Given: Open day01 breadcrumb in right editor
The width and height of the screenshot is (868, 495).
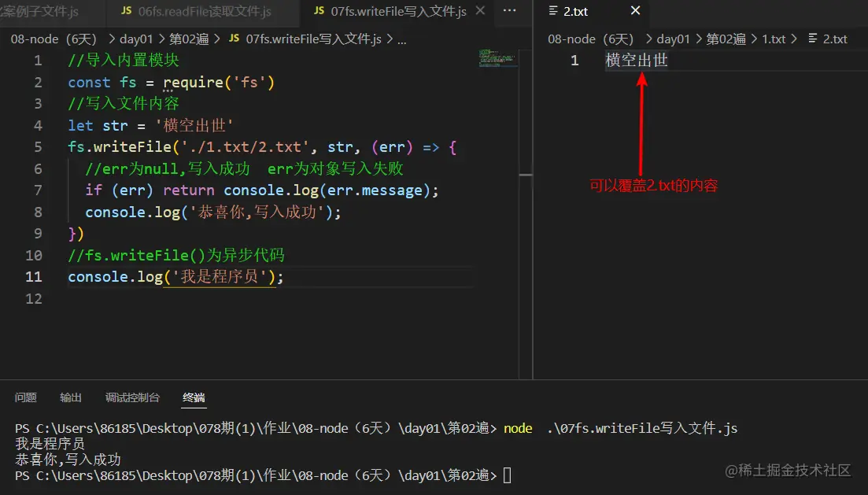Looking at the screenshot, I should (x=673, y=39).
